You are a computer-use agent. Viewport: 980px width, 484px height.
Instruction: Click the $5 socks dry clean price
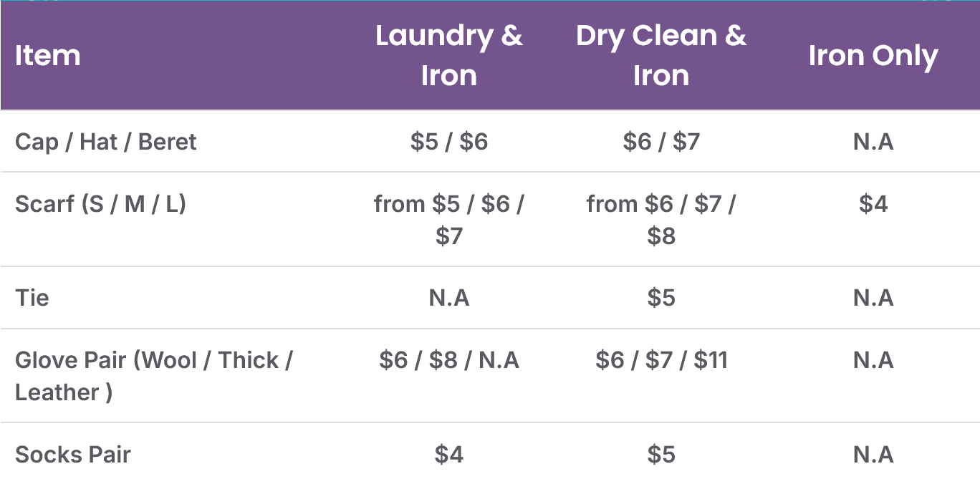point(660,455)
